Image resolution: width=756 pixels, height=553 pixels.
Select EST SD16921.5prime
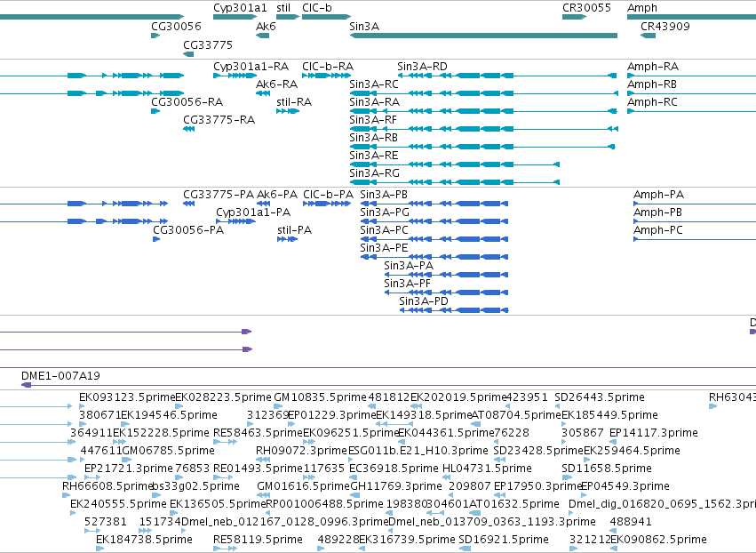(504, 540)
